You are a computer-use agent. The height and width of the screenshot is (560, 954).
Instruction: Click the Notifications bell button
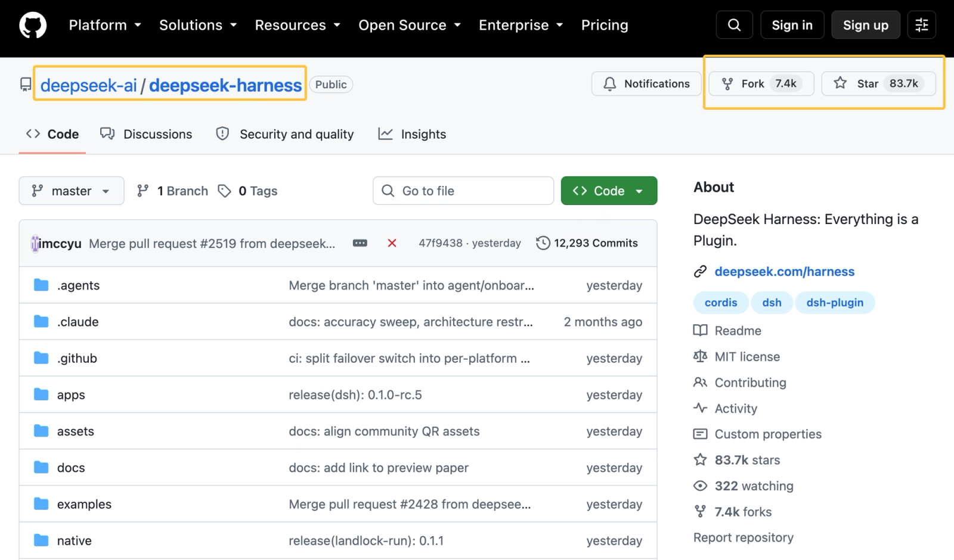tap(646, 83)
